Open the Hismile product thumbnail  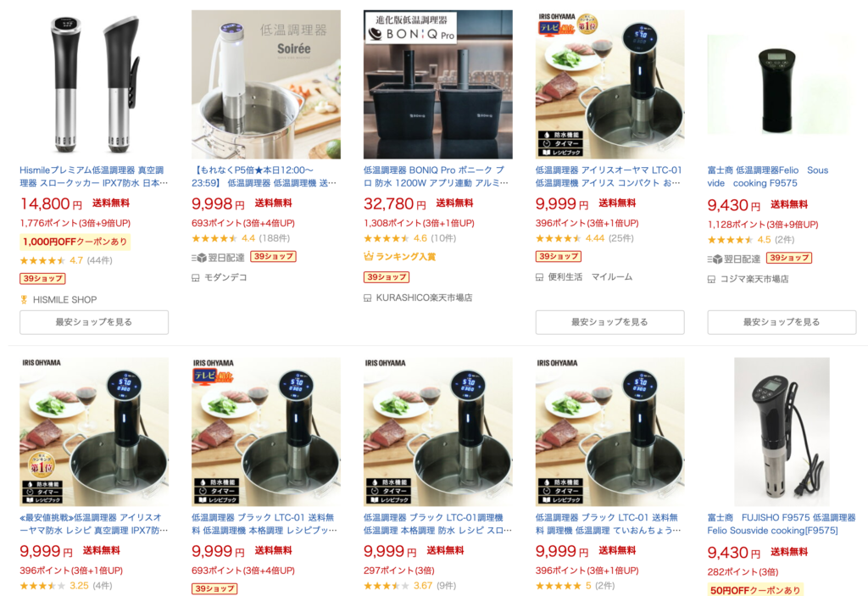click(x=94, y=84)
